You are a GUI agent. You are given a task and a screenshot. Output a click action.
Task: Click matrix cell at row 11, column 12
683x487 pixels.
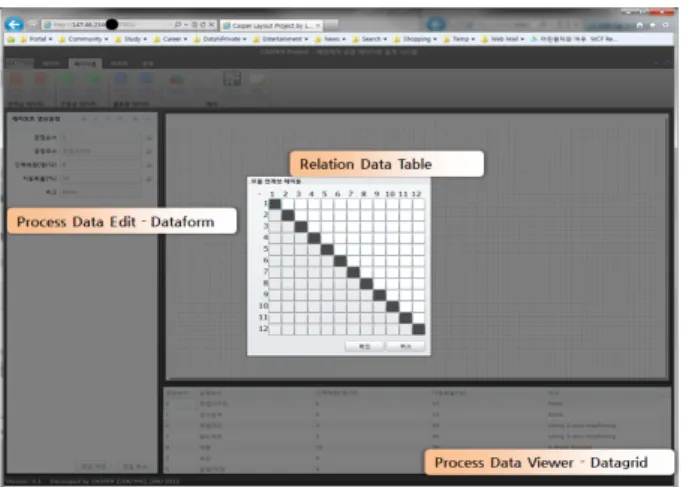point(419,318)
